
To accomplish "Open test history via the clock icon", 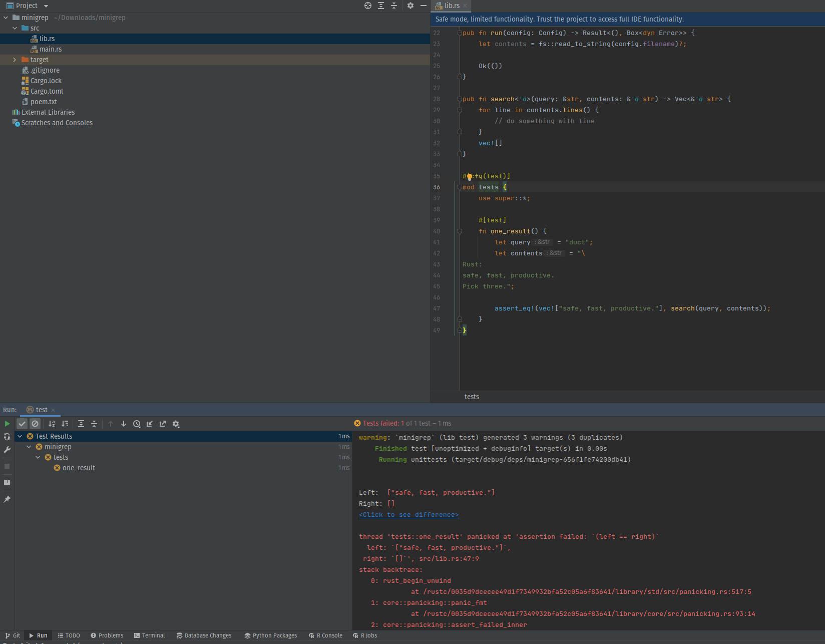I will (x=137, y=424).
